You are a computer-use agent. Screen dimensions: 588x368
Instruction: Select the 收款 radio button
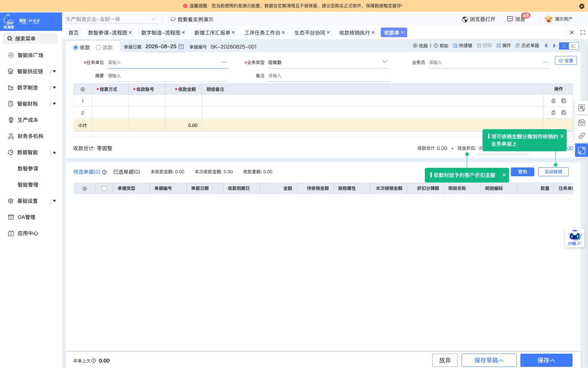click(76, 47)
